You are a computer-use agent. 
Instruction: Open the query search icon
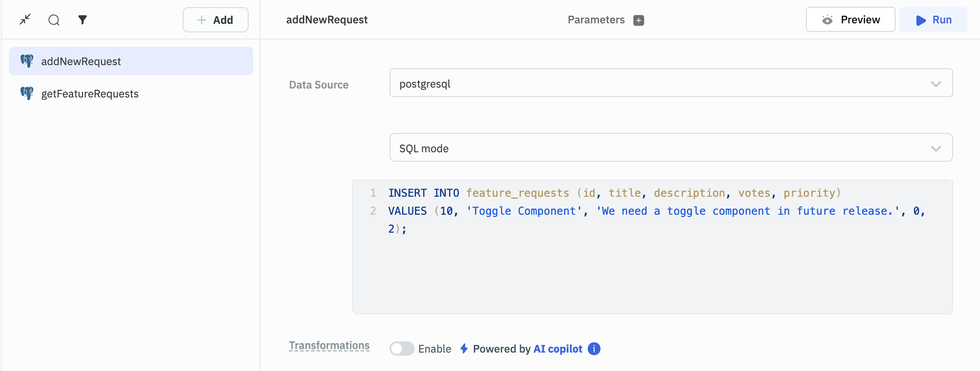pyautogui.click(x=54, y=20)
